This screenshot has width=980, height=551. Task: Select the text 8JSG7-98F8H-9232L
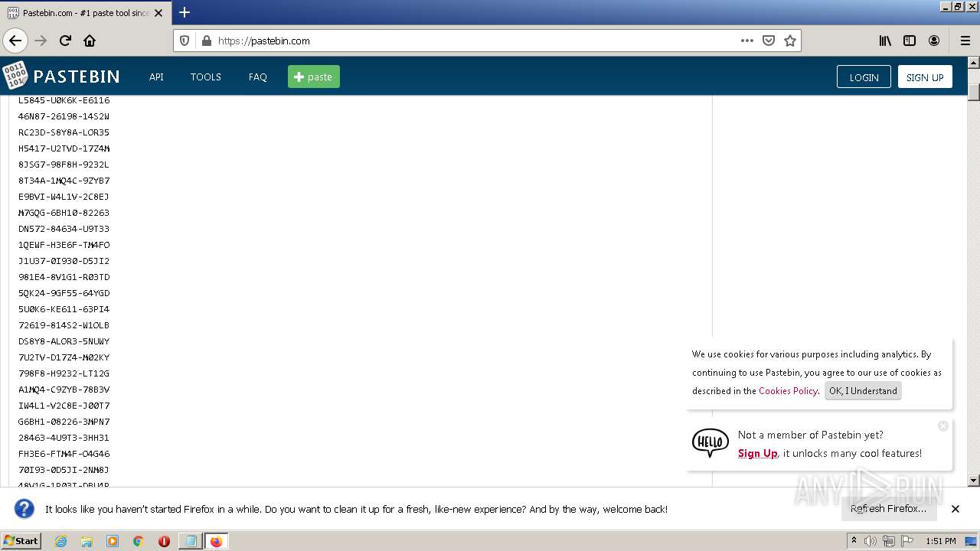tap(64, 165)
